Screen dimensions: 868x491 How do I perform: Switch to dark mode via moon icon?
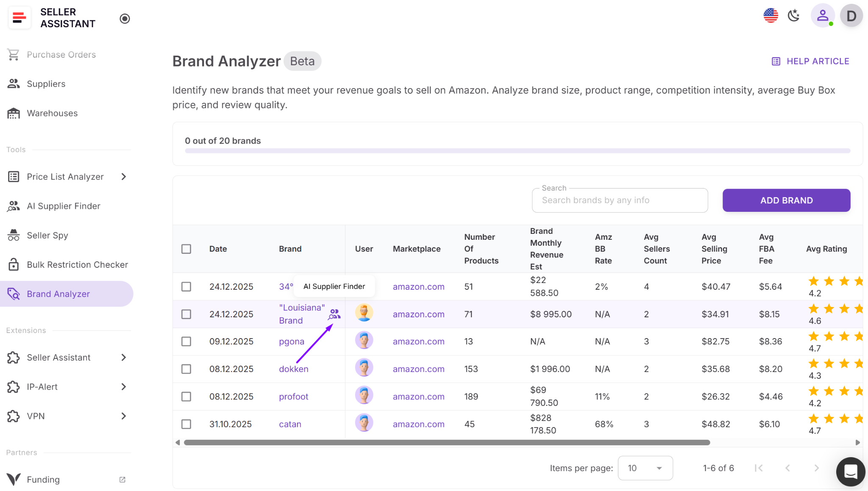point(794,15)
